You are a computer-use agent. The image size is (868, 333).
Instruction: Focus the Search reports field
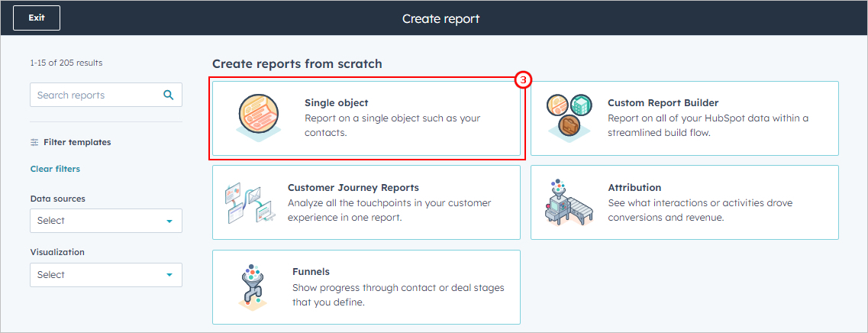[x=105, y=95]
